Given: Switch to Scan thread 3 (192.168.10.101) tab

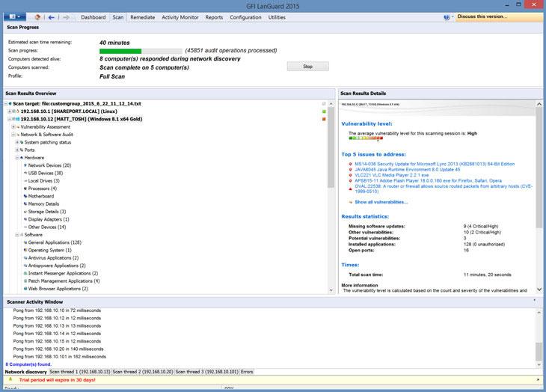Looking at the screenshot, I should coord(207,372).
